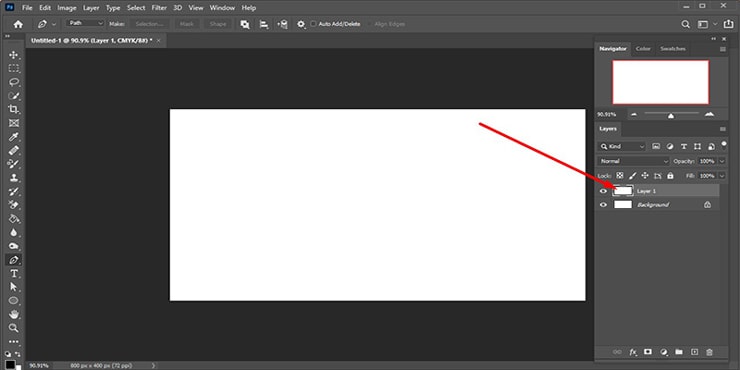This screenshot has width=740, height=370.
Task: Create a new layer via plus icon
Action: pos(694,352)
